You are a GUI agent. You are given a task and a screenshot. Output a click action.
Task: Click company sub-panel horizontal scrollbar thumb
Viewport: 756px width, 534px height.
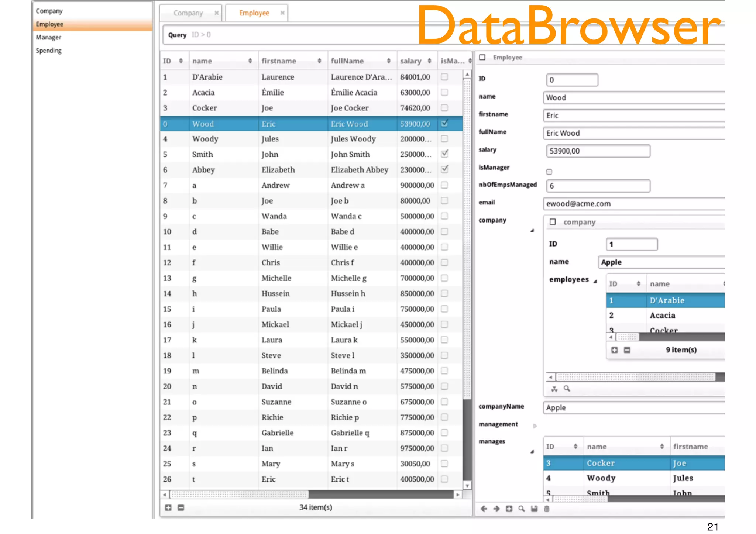(635, 377)
